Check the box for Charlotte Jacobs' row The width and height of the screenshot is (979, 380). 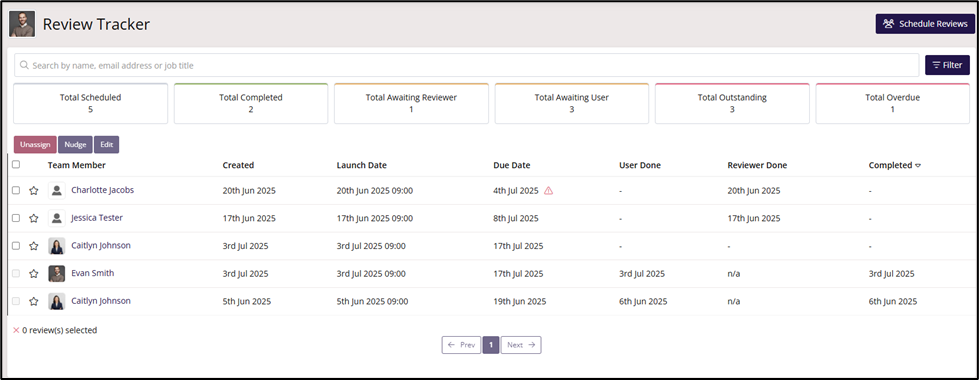pyautogui.click(x=16, y=191)
